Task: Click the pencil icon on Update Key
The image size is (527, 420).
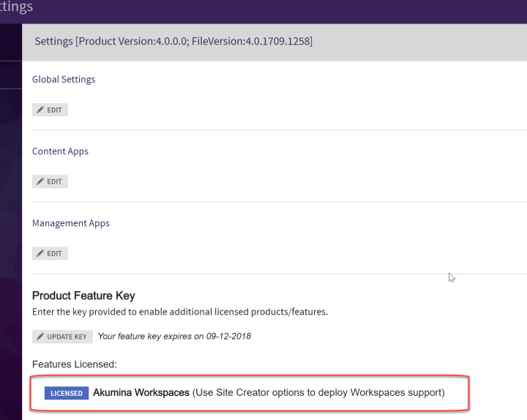Action: 40,337
